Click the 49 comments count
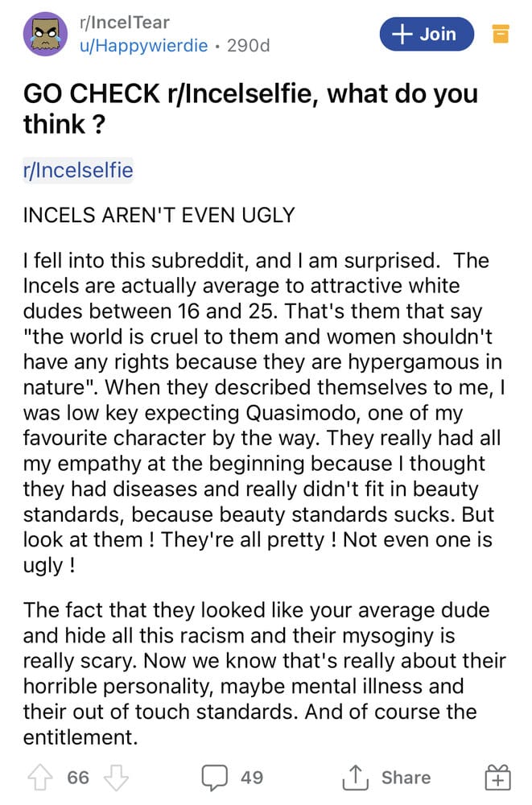 pyautogui.click(x=252, y=778)
